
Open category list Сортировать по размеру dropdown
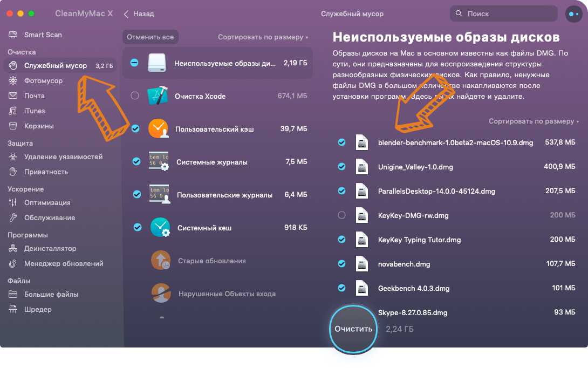[x=263, y=37]
